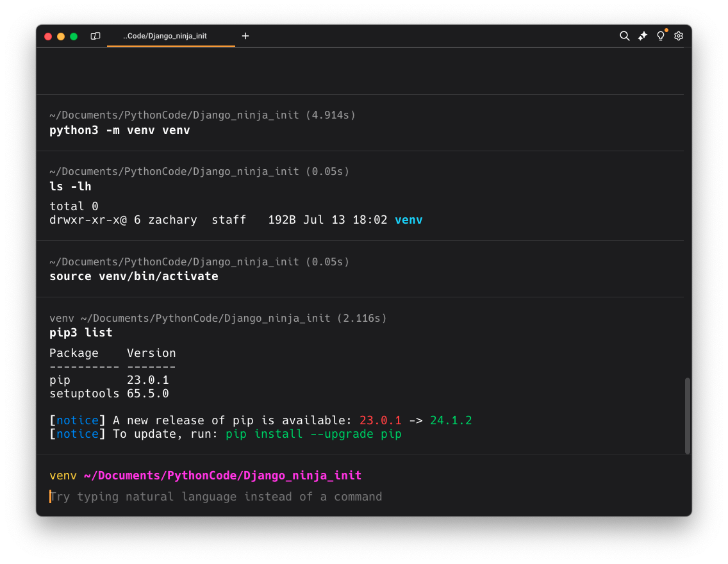Select the pip3 list command block
The height and width of the screenshot is (564, 728).
click(81, 333)
